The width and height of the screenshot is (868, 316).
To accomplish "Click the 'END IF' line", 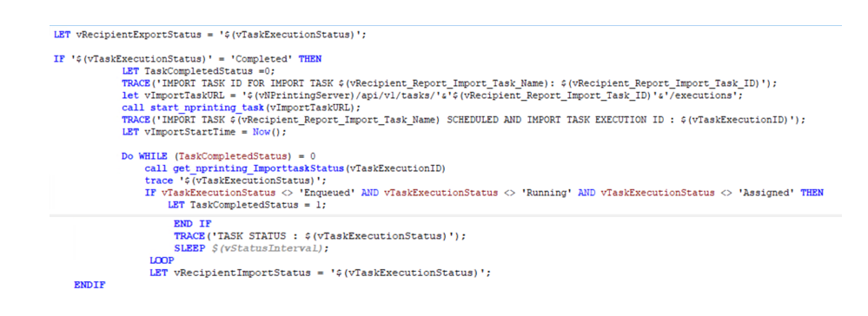I will click(x=193, y=224).
